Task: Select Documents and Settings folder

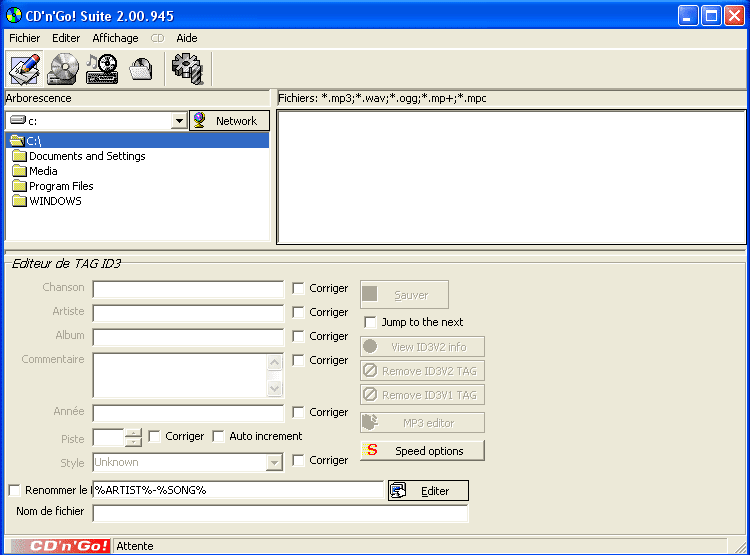Action: click(87, 156)
